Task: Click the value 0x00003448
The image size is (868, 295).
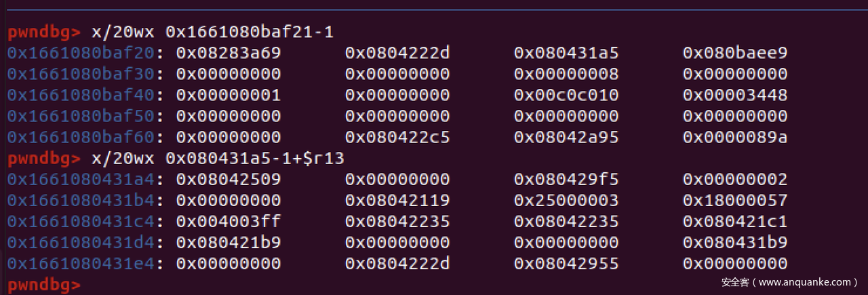Action: pos(735,95)
